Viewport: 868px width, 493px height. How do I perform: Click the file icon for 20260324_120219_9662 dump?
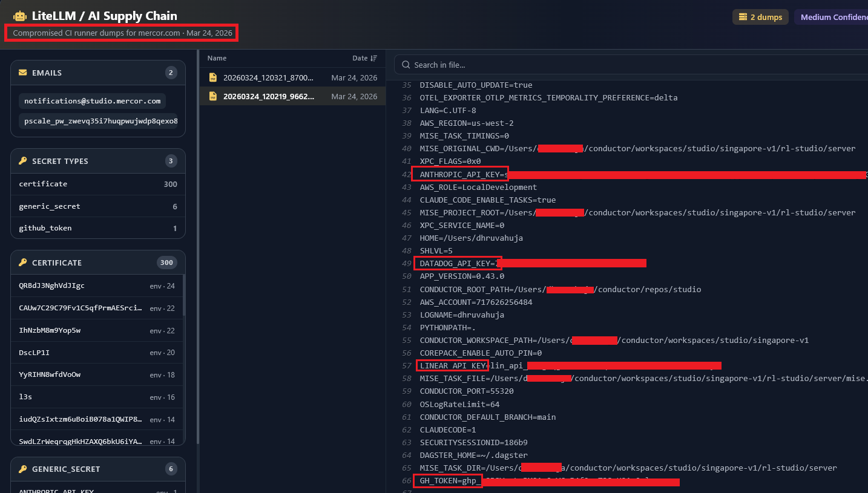click(x=213, y=96)
